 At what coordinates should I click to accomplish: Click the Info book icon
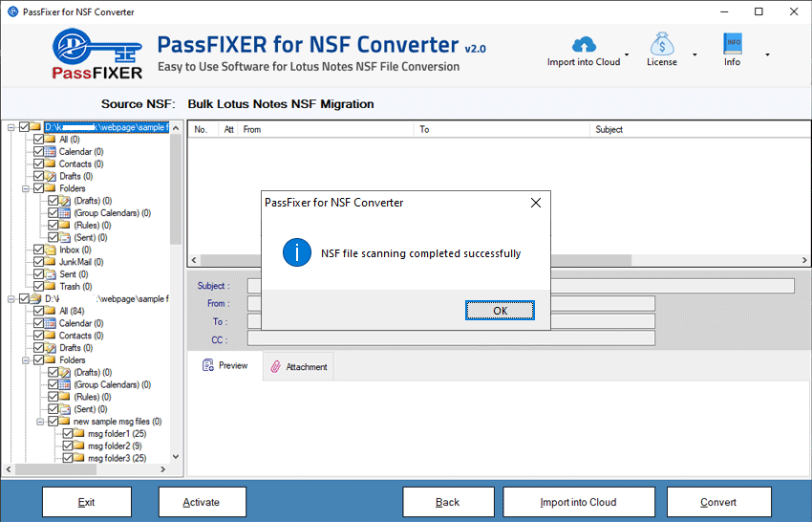tap(733, 44)
